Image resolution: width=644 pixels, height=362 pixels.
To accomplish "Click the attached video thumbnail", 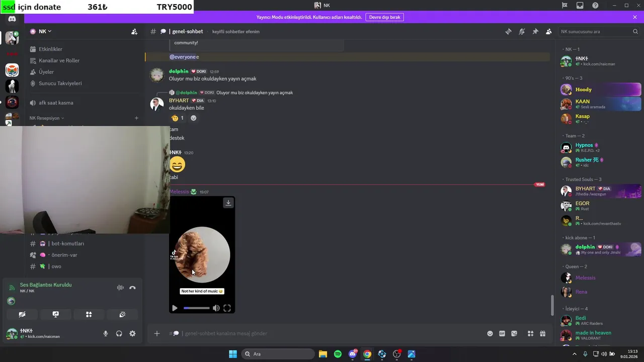I will (202, 254).
